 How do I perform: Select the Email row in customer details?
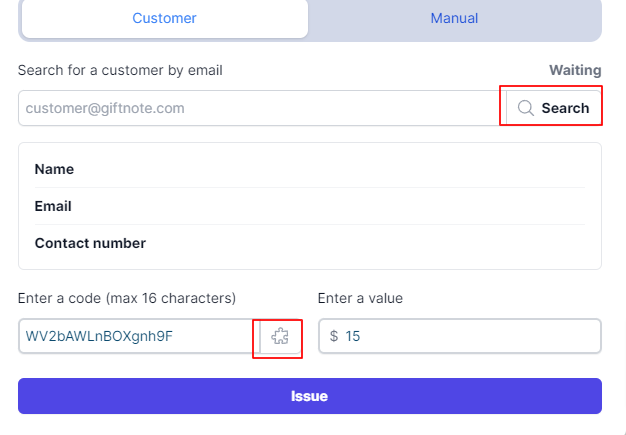pos(310,206)
